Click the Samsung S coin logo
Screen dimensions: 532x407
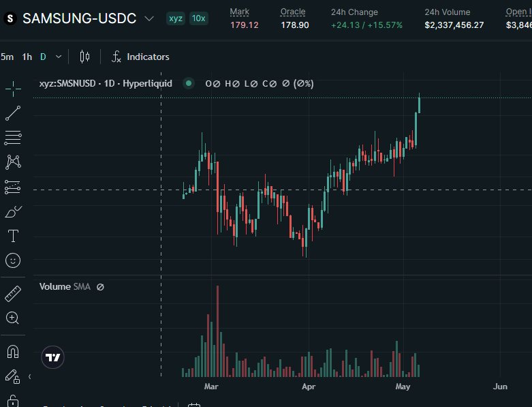pyautogui.click(x=10, y=18)
